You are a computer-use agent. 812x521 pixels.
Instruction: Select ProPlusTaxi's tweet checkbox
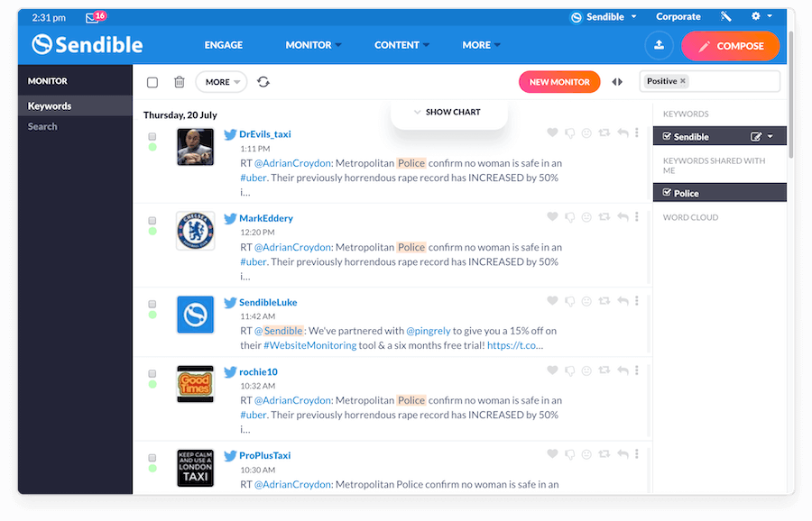(152, 458)
